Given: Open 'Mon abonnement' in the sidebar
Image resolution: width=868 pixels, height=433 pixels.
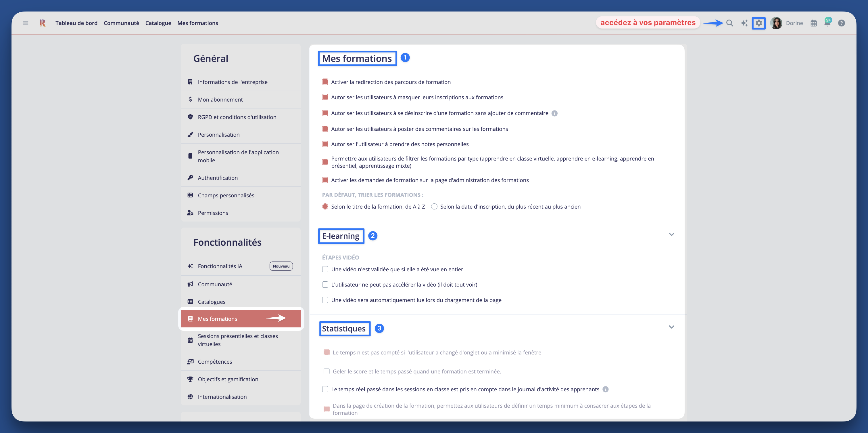Looking at the screenshot, I should pos(220,99).
